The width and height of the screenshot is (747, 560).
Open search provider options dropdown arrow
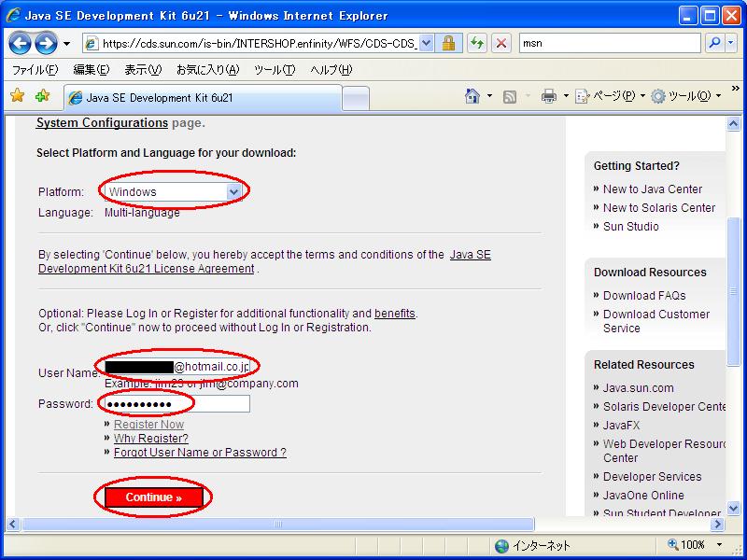[x=731, y=43]
